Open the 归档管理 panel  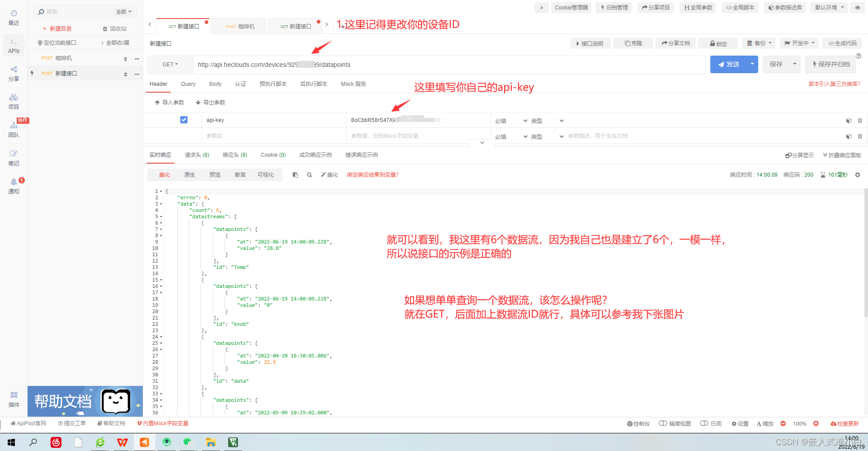click(613, 7)
